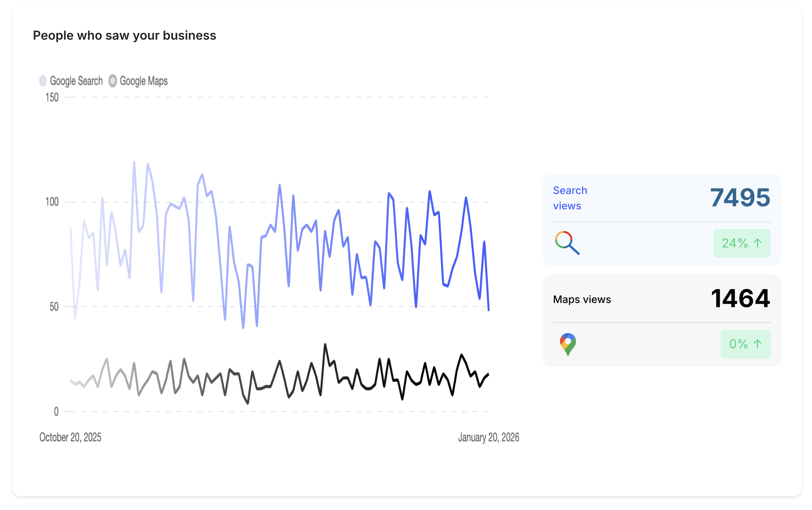
Task: Click the January 20, 2026 end date
Action: pyautogui.click(x=488, y=437)
